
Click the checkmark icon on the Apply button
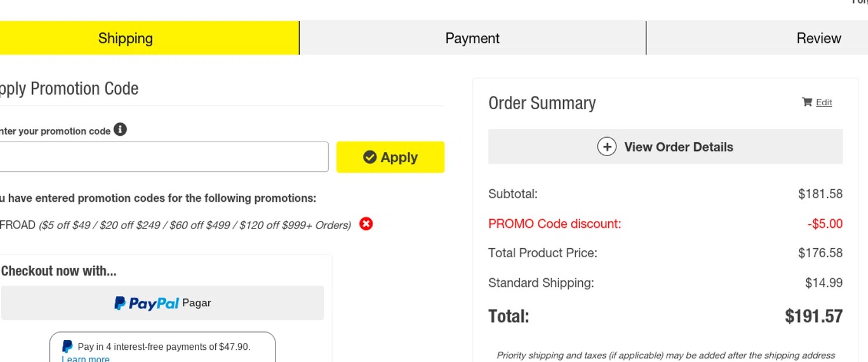pyautogui.click(x=370, y=157)
